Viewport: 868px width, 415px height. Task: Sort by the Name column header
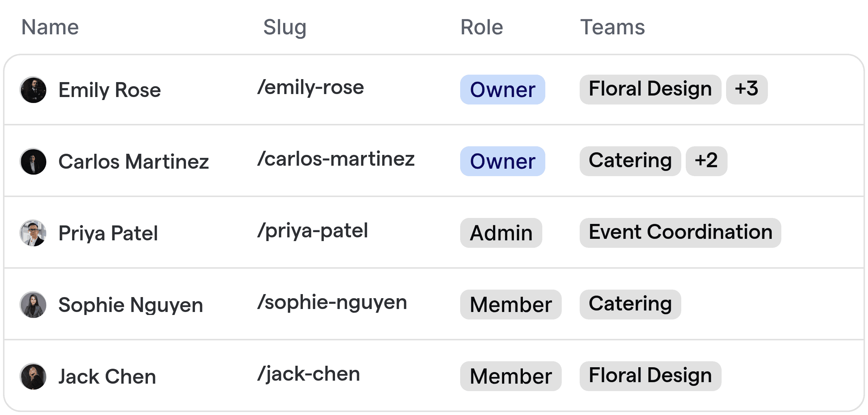50,27
